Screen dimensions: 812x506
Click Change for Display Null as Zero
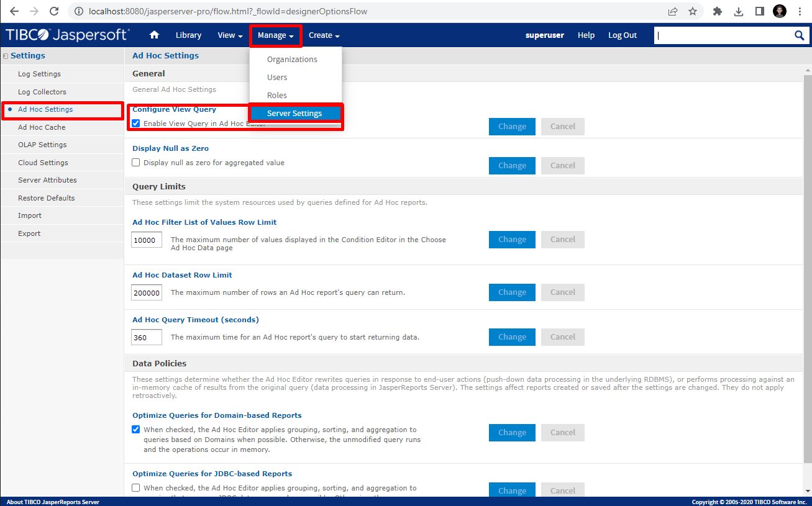click(x=512, y=166)
